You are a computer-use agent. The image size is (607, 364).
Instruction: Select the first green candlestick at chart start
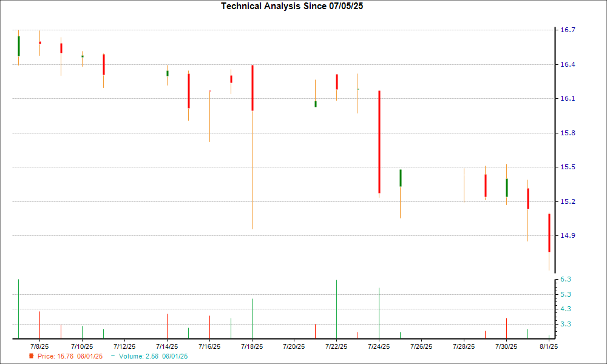[x=19, y=46]
